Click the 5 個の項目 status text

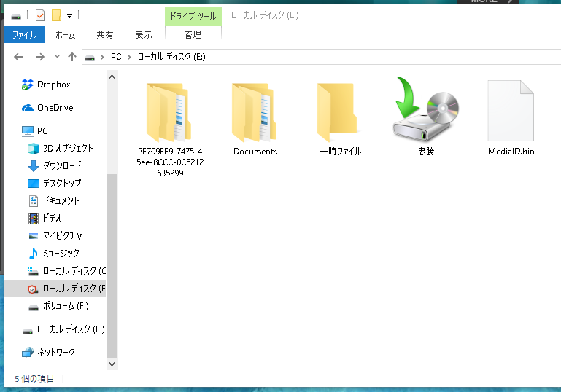tap(34, 378)
